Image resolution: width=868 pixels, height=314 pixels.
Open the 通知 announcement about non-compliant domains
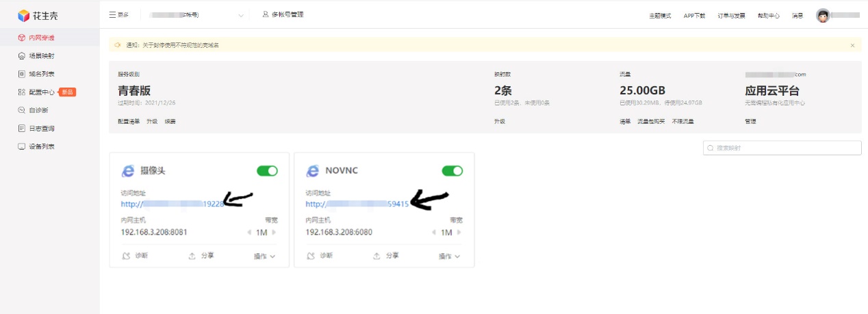pos(172,45)
